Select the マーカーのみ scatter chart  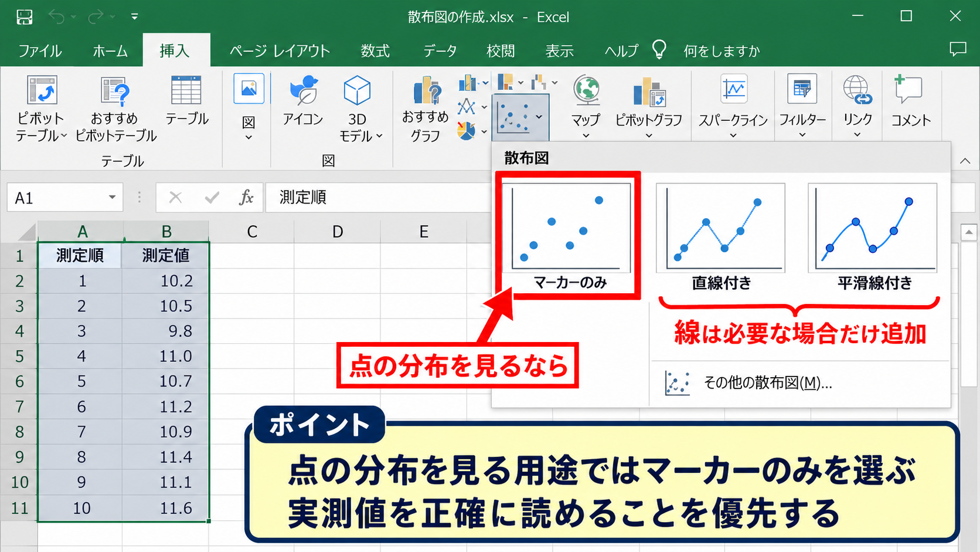click(x=568, y=235)
